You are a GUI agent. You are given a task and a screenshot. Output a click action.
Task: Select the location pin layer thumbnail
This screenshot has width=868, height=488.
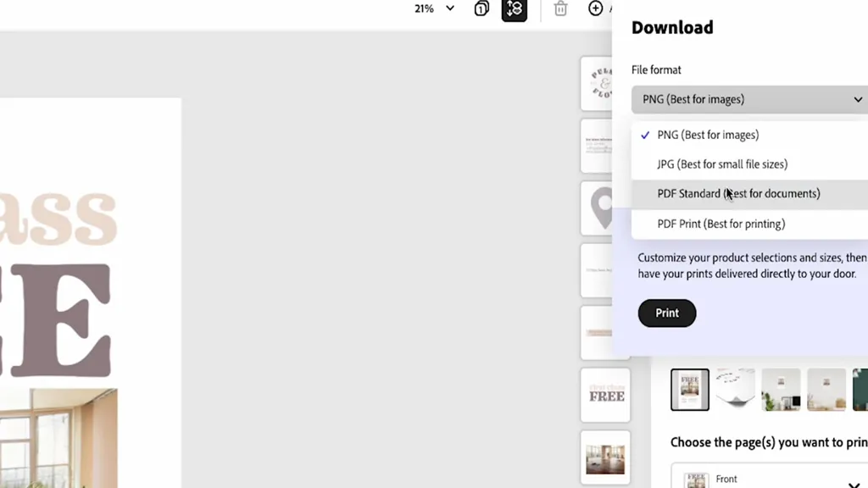coord(598,208)
